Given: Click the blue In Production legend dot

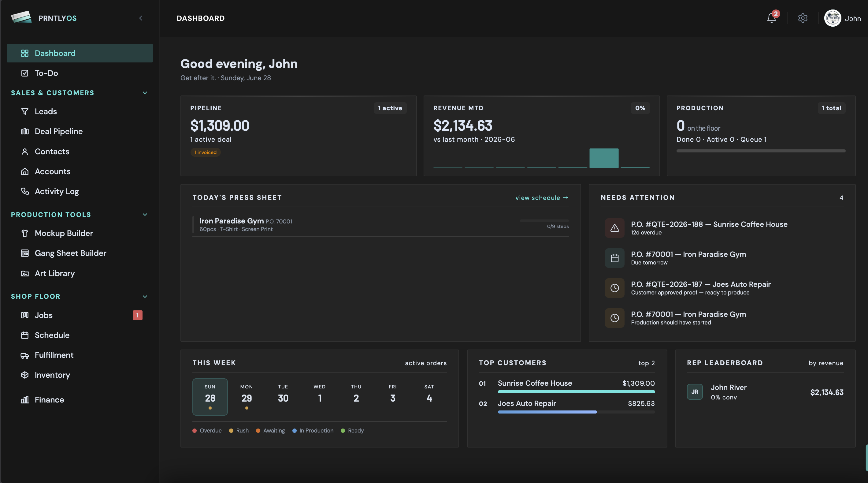Looking at the screenshot, I should click(x=294, y=431).
